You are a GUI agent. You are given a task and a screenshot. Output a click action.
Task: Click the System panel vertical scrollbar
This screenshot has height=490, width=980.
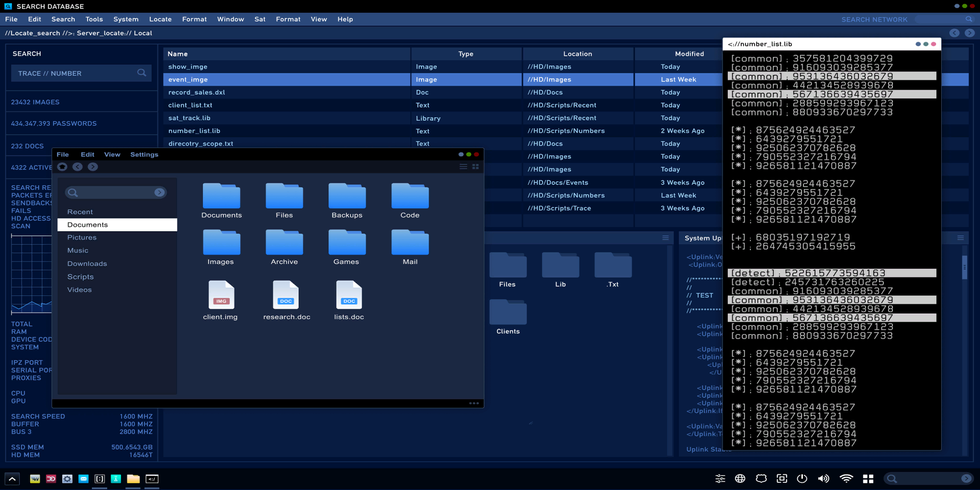click(x=965, y=267)
